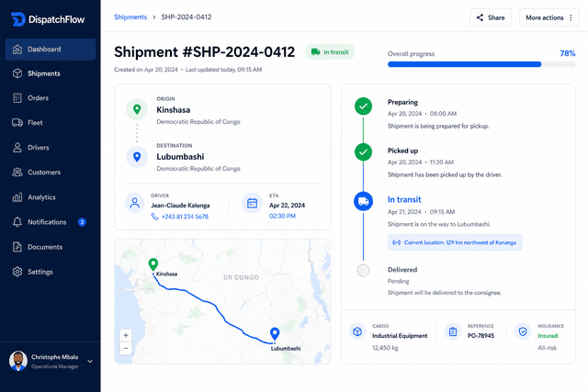This screenshot has width=588, height=392.
Task: Click the insurance shield icon
Action: click(x=523, y=331)
